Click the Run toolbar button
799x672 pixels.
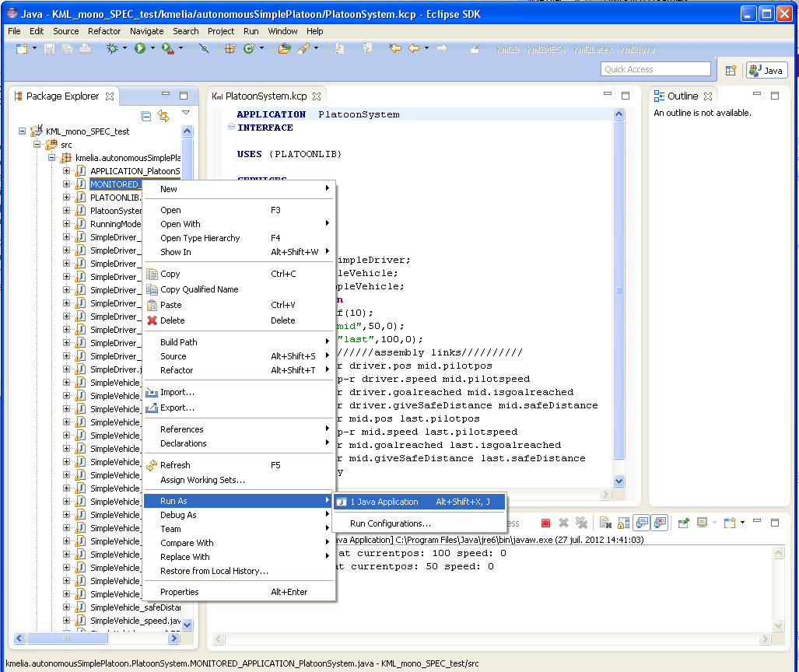140,48
